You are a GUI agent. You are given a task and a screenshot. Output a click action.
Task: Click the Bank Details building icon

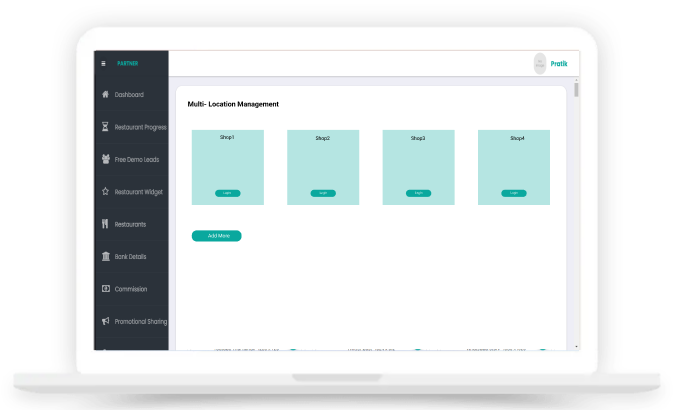point(106,256)
